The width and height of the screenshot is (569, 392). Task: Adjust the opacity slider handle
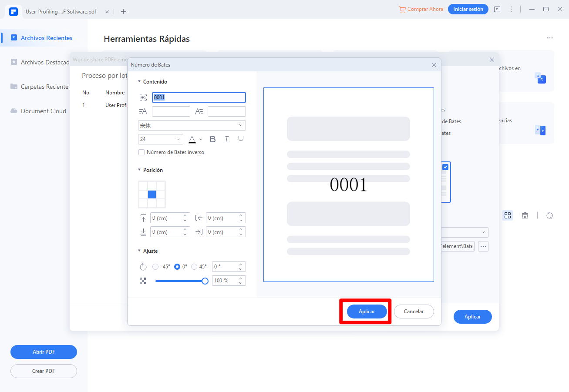point(205,281)
